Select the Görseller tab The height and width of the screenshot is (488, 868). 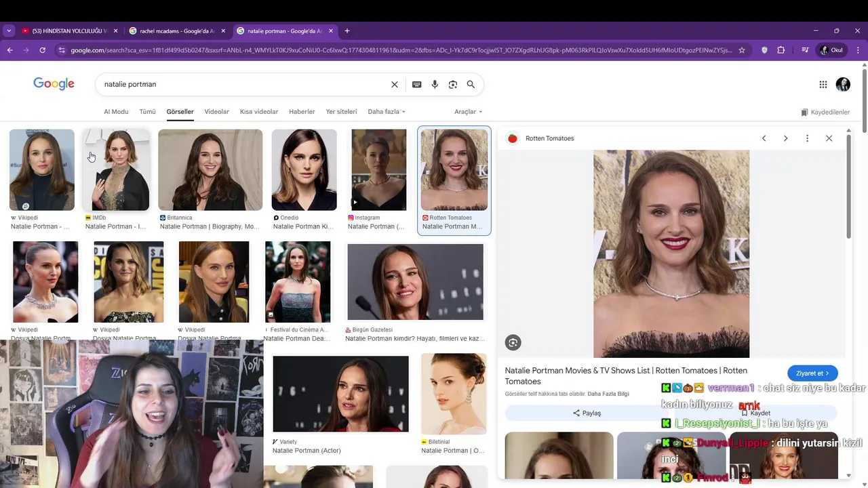click(180, 112)
